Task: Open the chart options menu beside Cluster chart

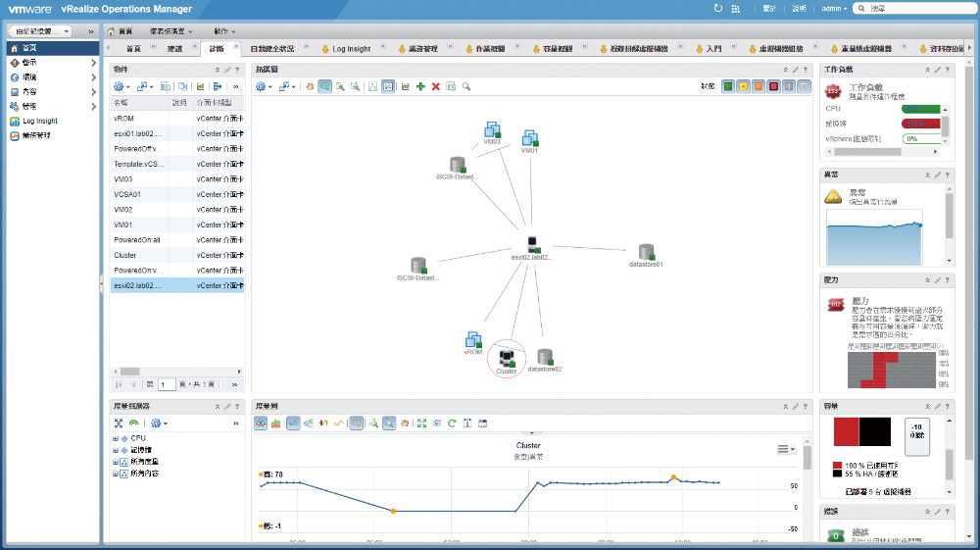Action: [x=786, y=449]
